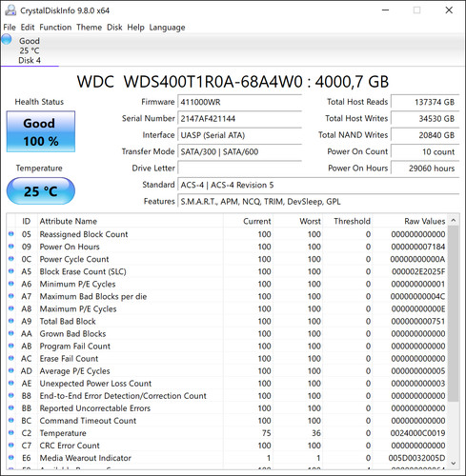Click the status dot for CRC Error Count
The image size is (466, 476).
coord(11,445)
